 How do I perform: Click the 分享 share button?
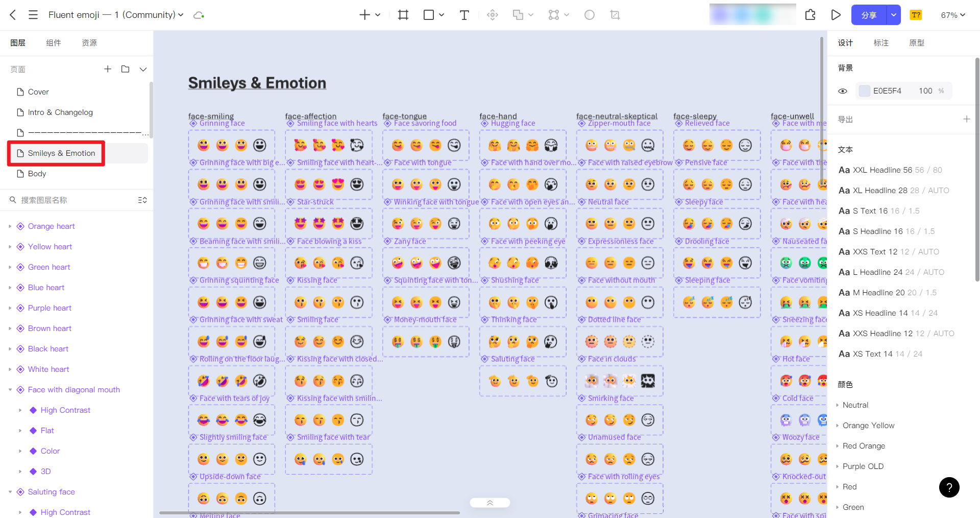pos(868,15)
